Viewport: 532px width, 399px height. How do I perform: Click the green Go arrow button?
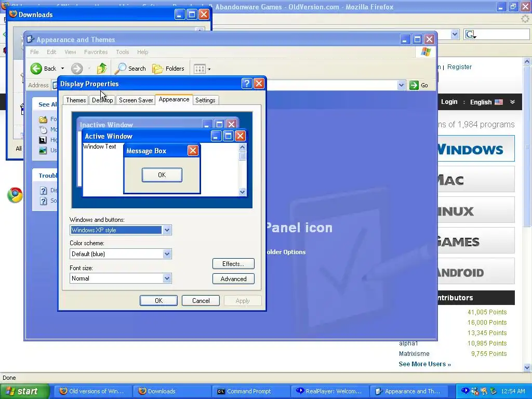pos(414,85)
